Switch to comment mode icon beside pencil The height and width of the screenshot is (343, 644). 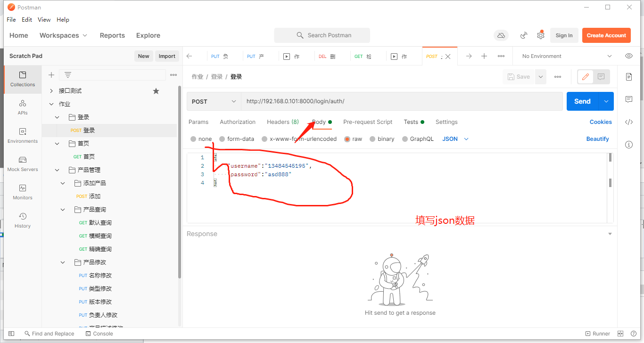pyautogui.click(x=601, y=77)
